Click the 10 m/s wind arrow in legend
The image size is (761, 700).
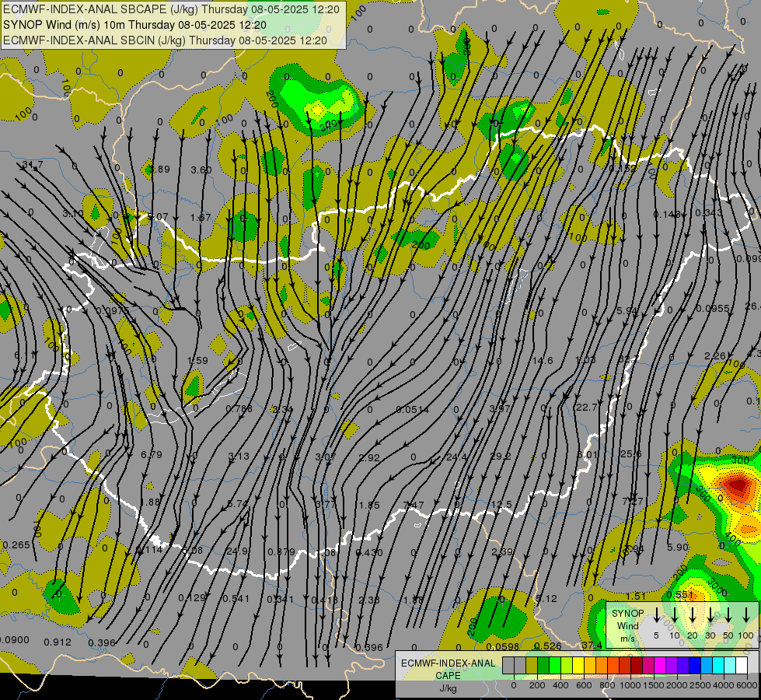pyautogui.click(x=675, y=616)
